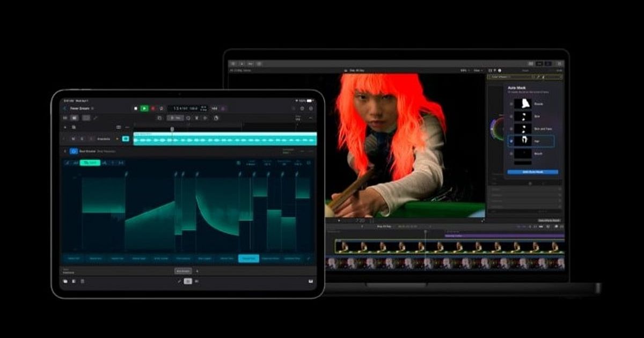Click the purple title clip in Final Cut timeline
The width and height of the screenshot is (644, 338).
coord(504,236)
